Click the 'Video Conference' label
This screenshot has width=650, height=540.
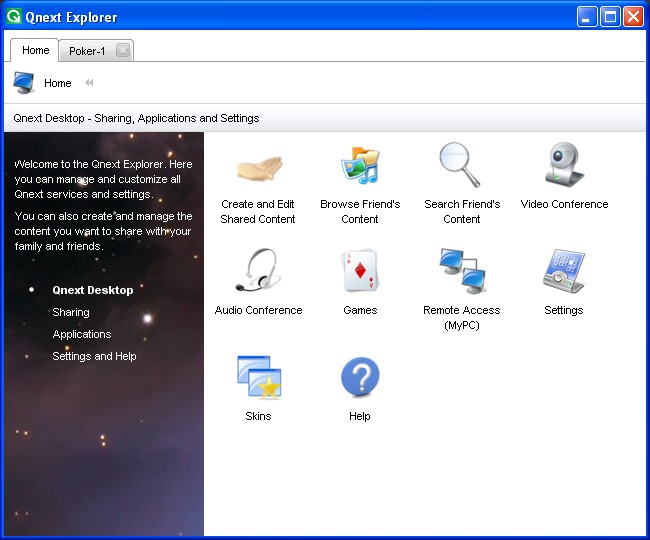click(564, 204)
